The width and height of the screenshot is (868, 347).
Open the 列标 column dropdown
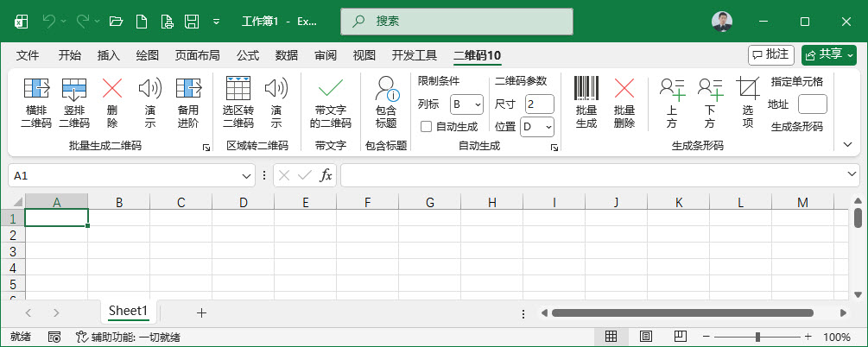point(466,104)
